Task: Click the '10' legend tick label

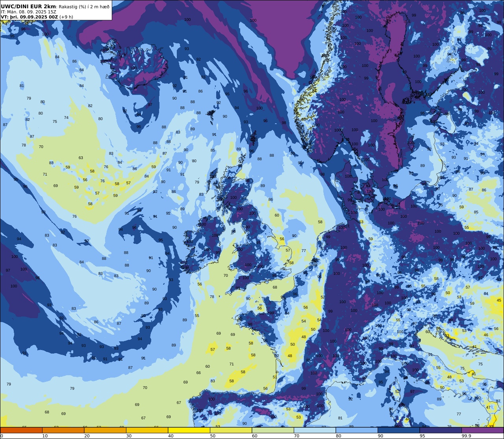Action: point(45,436)
